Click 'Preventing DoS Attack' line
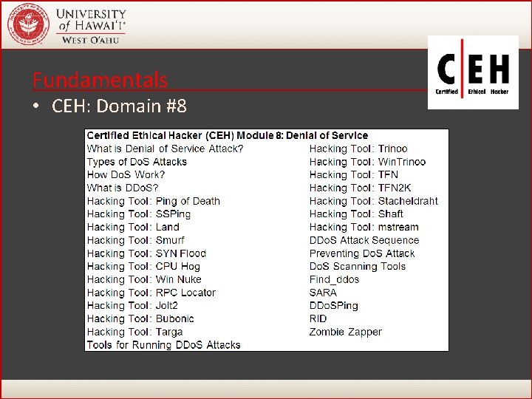Image resolution: width=532 pixels, height=399 pixels. [x=362, y=253]
